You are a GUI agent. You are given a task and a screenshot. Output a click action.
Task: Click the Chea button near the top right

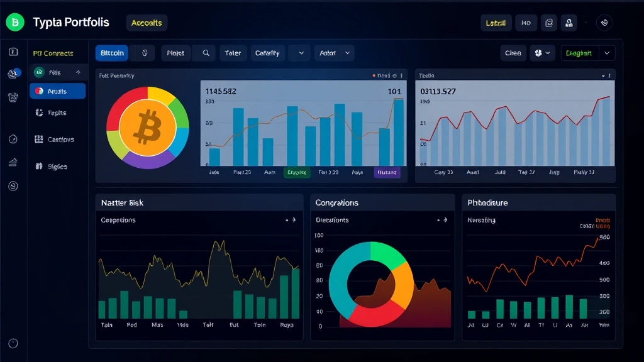click(513, 53)
